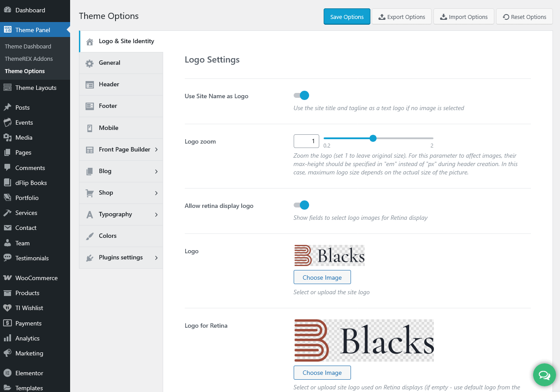Click the Products box icon
This screenshot has height=392, width=560.
(x=7, y=293)
